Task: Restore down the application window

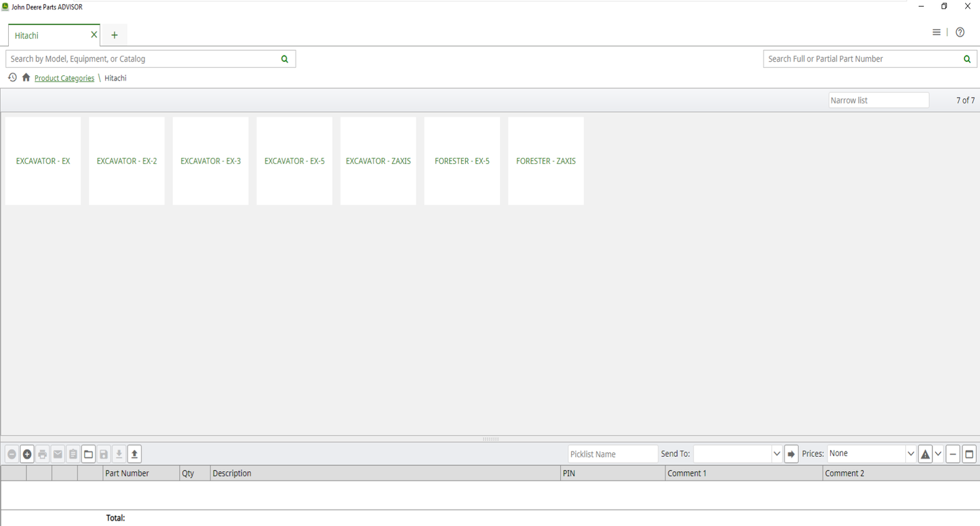Action: 944,7
